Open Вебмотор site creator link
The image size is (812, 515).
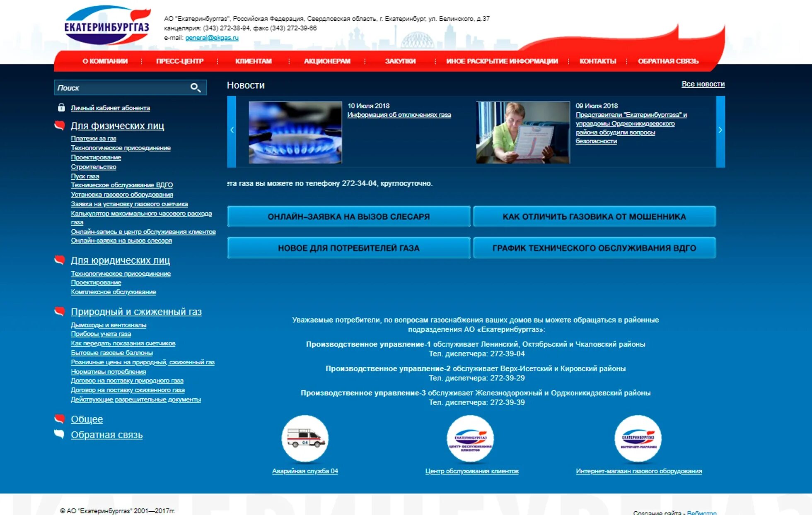[701, 513]
